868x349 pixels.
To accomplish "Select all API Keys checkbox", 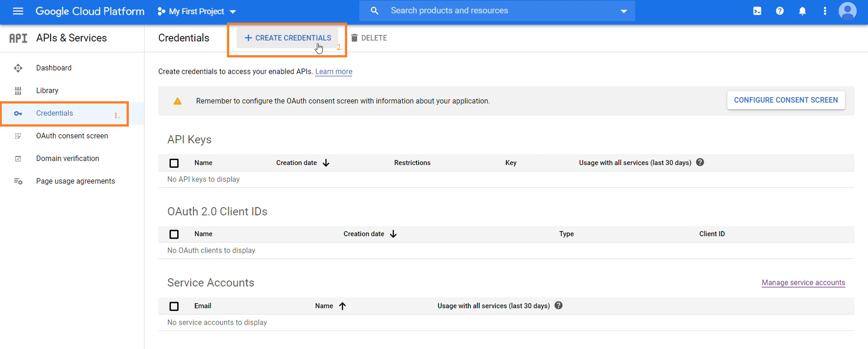I will pos(174,163).
